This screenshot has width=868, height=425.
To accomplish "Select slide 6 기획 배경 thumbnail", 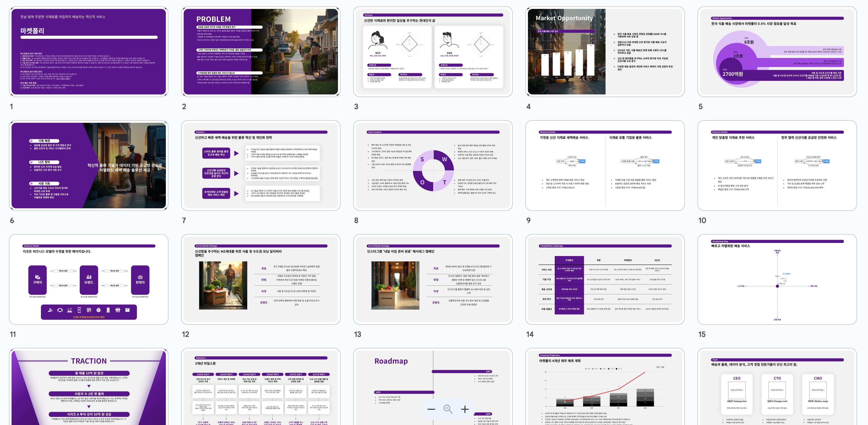I will pos(89,165).
